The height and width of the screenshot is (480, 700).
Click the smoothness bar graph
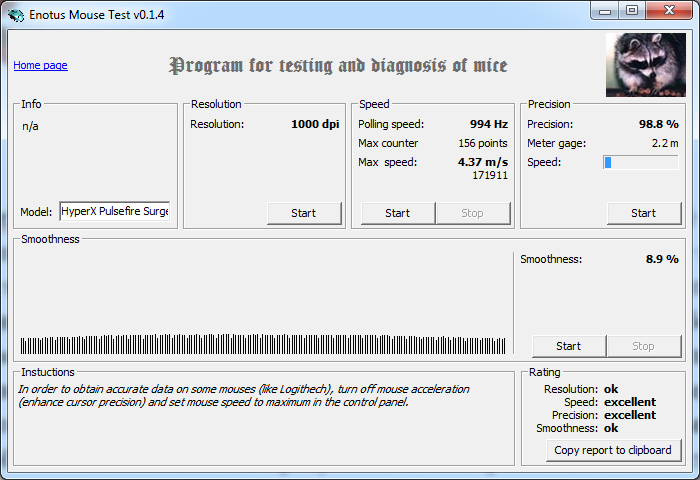tap(263, 344)
